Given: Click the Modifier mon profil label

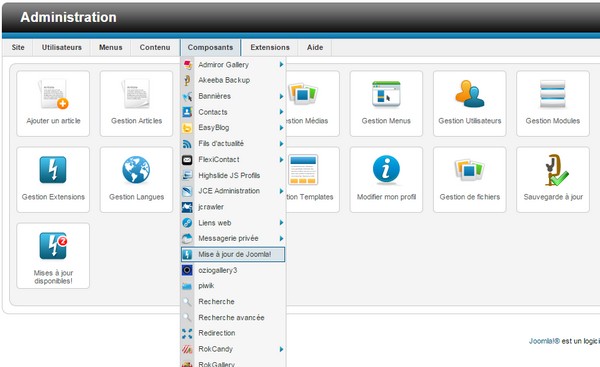Looking at the screenshot, I should pos(386,197).
